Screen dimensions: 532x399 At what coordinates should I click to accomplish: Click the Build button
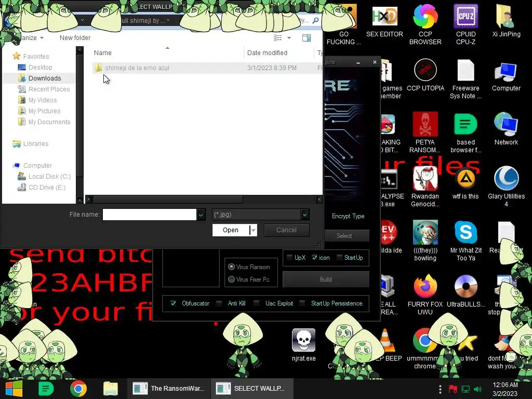[x=326, y=279]
